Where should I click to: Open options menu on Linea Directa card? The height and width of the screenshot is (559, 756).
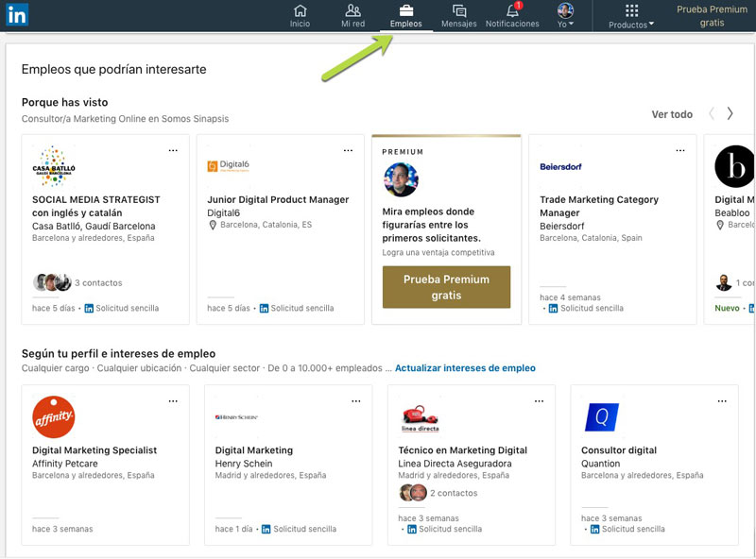pyautogui.click(x=539, y=401)
